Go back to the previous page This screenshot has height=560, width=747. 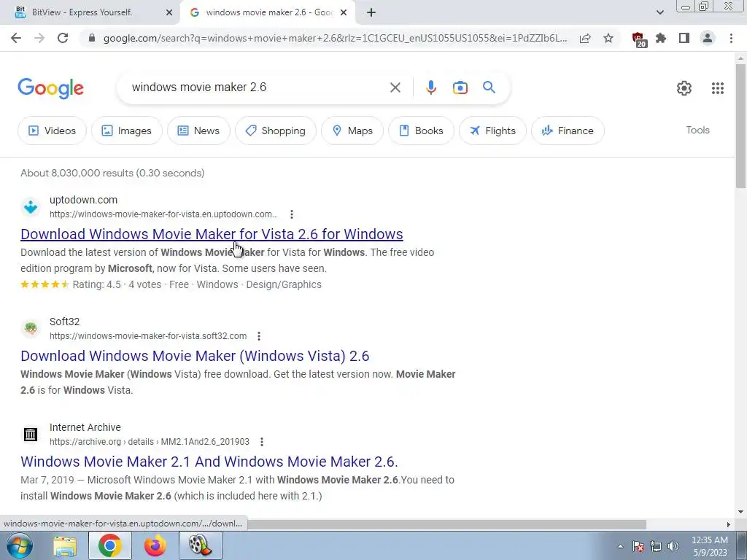pyautogui.click(x=16, y=38)
